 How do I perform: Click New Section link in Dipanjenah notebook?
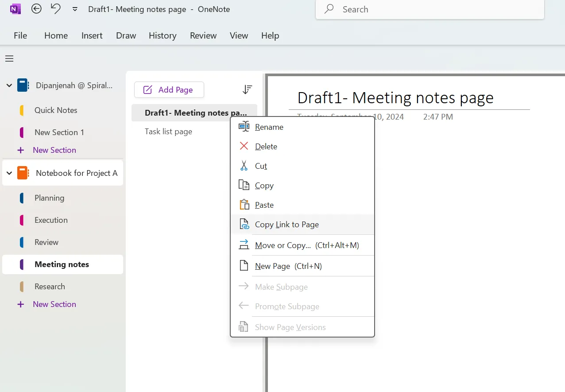54,150
